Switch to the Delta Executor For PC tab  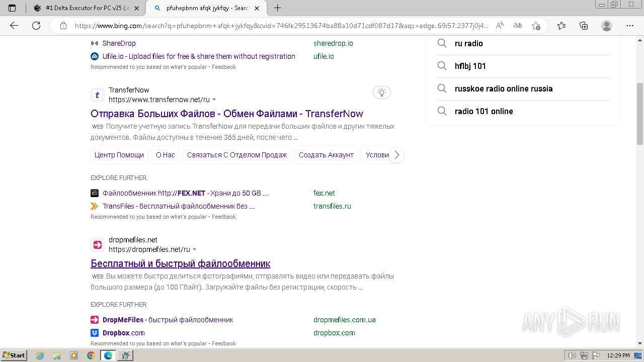(x=86, y=8)
